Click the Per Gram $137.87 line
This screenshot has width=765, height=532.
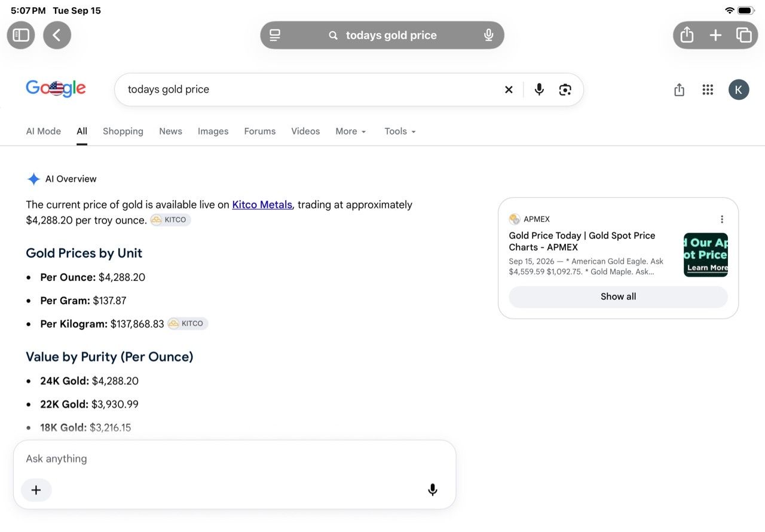[x=83, y=301]
